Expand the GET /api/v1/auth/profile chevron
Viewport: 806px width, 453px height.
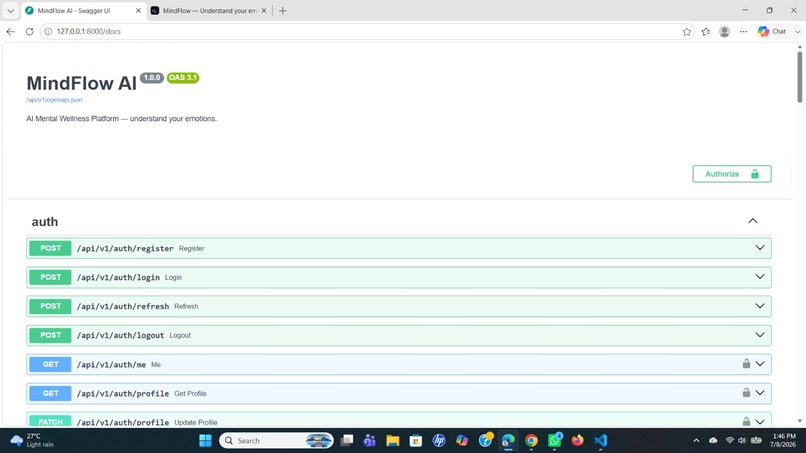(x=760, y=393)
